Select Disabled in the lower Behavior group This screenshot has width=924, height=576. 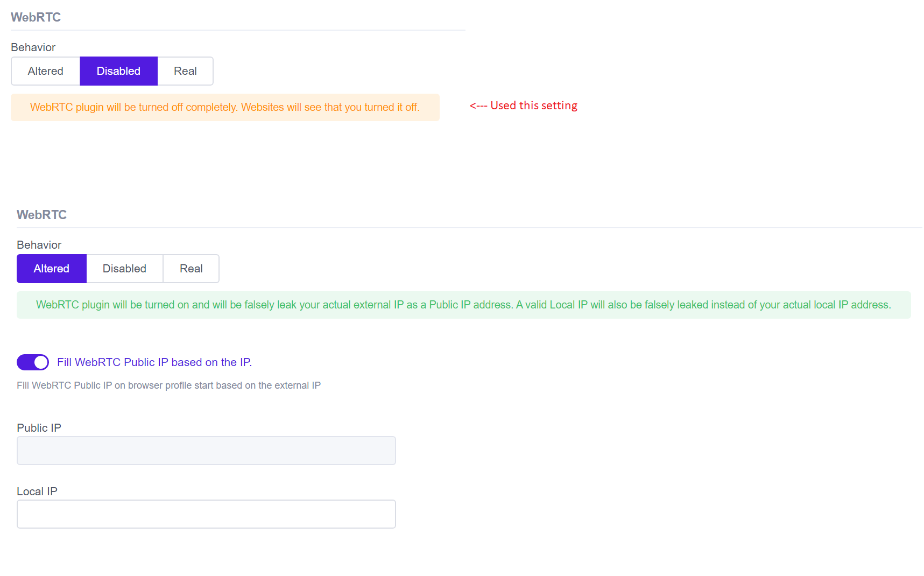124,269
